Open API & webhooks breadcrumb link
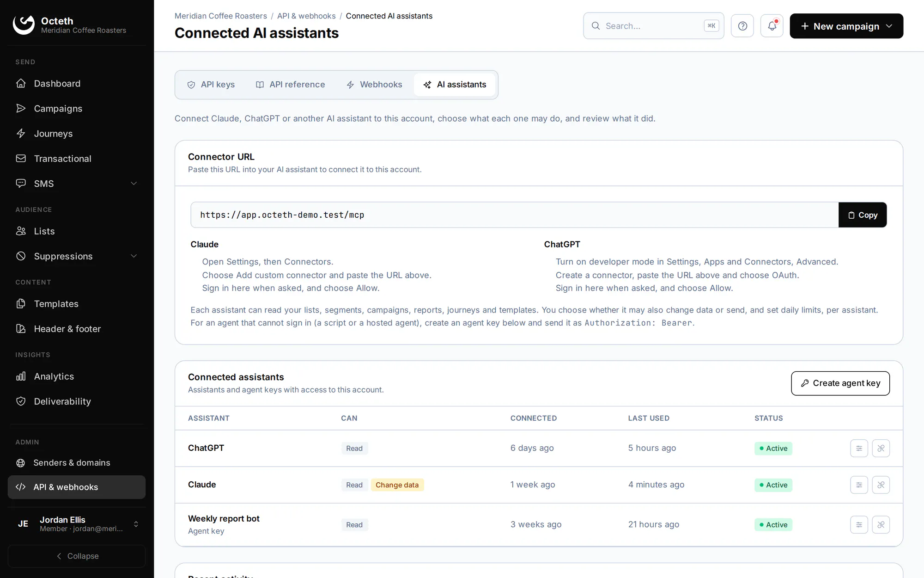924x578 pixels. (x=306, y=16)
